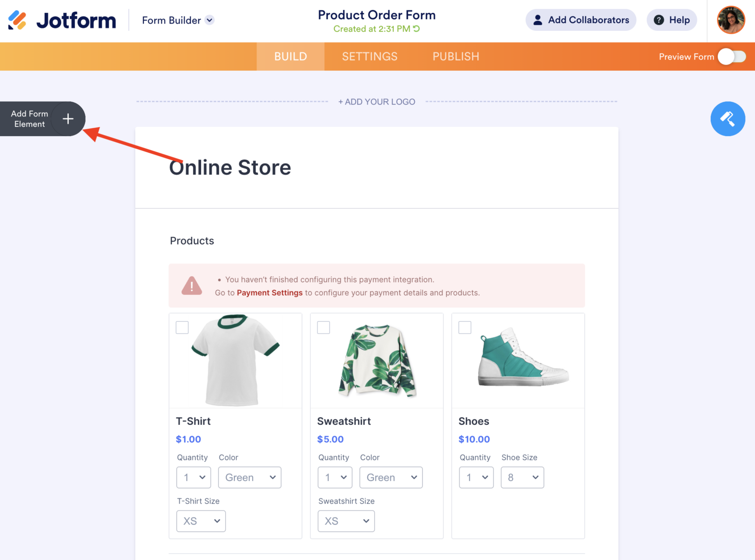The width and height of the screenshot is (755, 560).
Task: Click the Add Collaborators person icon
Action: [x=538, y=20]
